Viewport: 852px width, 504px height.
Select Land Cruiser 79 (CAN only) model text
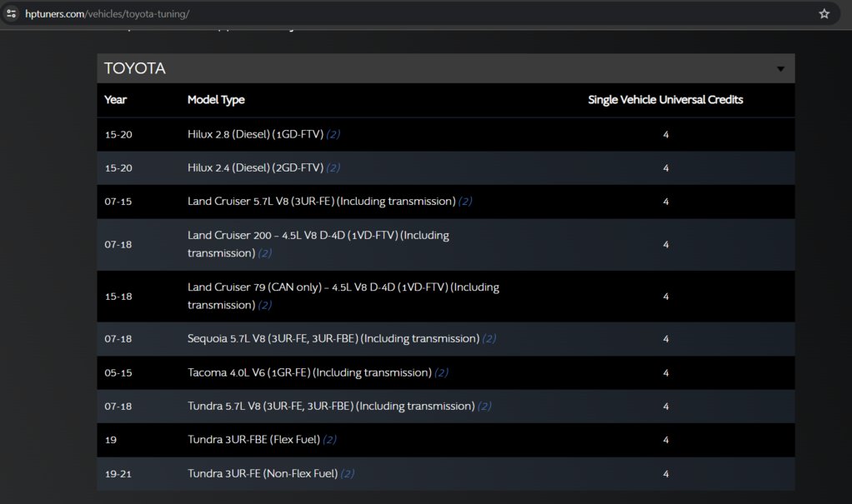[x=343, y=296]
